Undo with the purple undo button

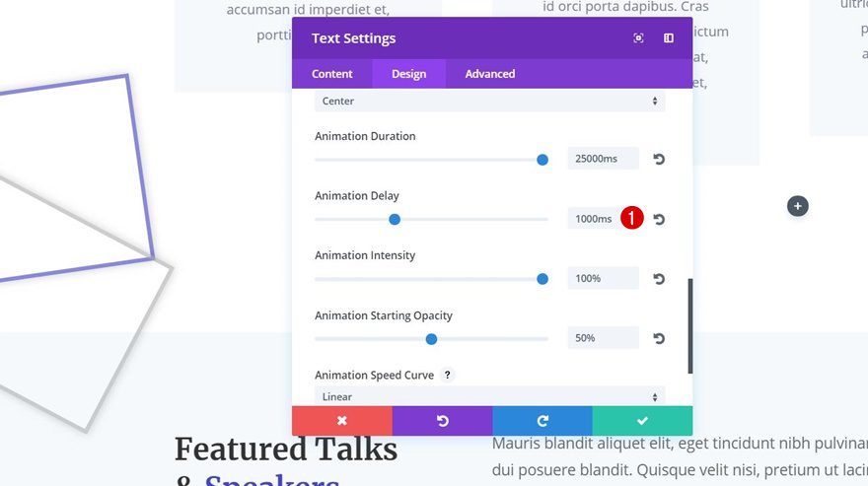442,421
